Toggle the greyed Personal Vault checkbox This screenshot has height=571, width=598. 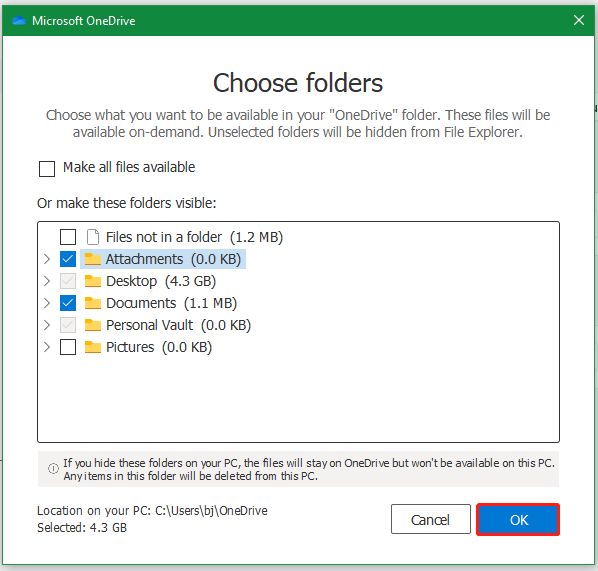click(68, 325)
